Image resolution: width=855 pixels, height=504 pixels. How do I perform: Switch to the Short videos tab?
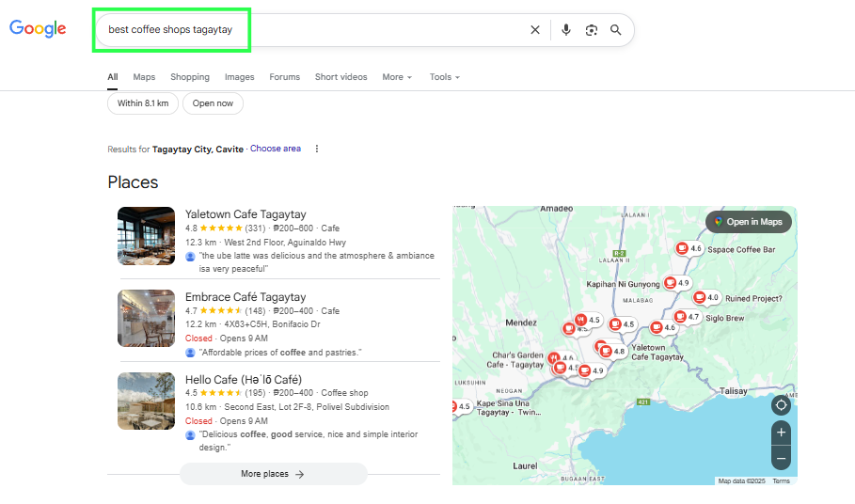coord(340,77)
